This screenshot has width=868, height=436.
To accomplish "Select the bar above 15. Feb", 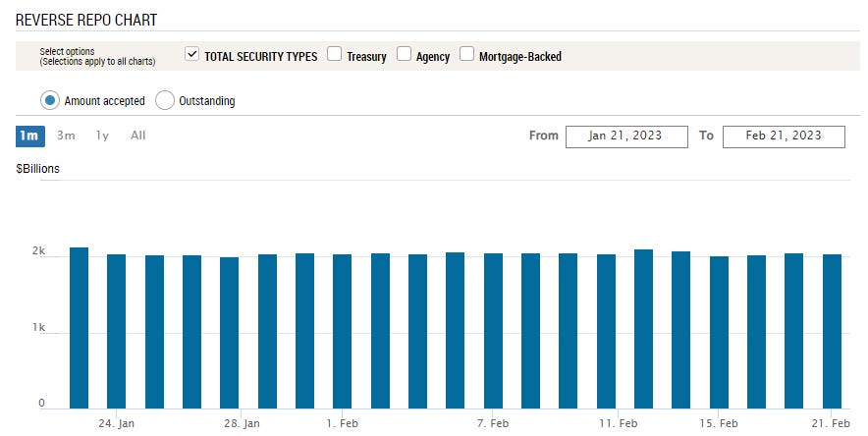I will [719, 333].
